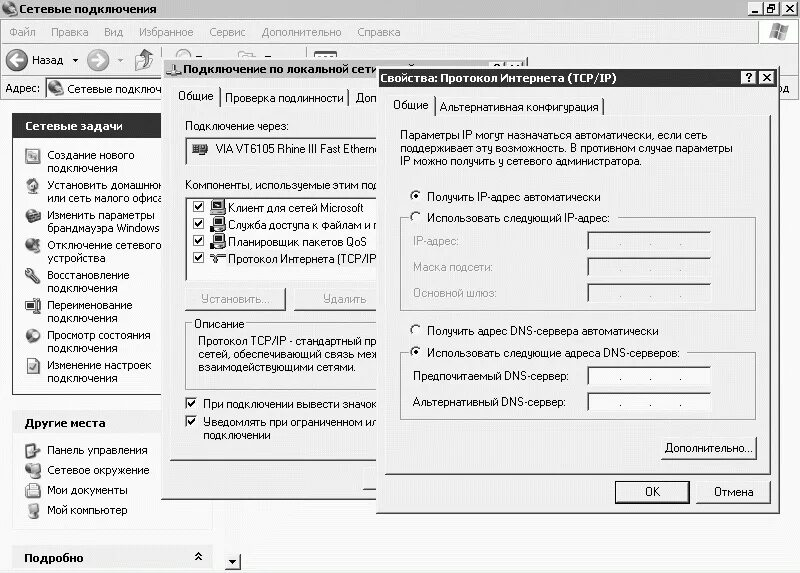Click the Установить... button
The width and height of the screenshot is (800, 573).
click(x=235, y=299)
